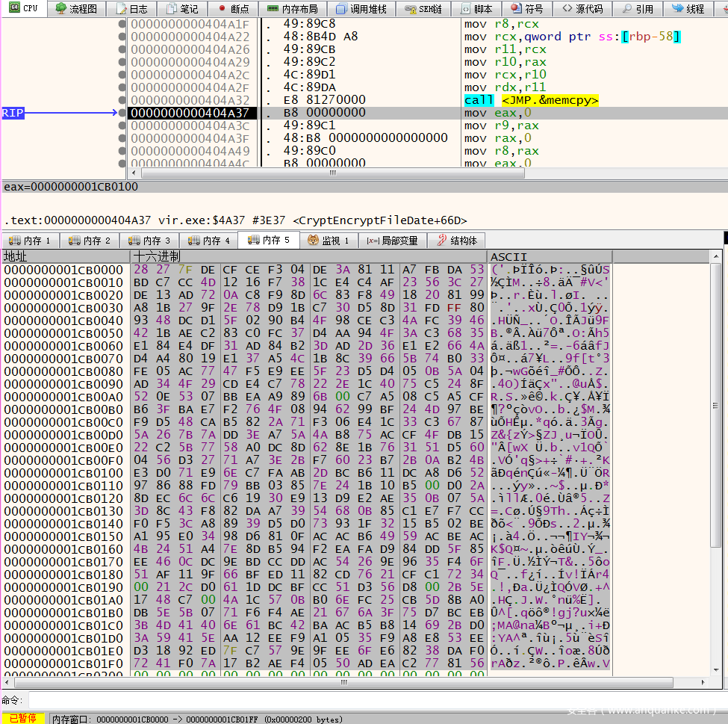
Task: Open the 脚本 script tab
Action: 476,9
